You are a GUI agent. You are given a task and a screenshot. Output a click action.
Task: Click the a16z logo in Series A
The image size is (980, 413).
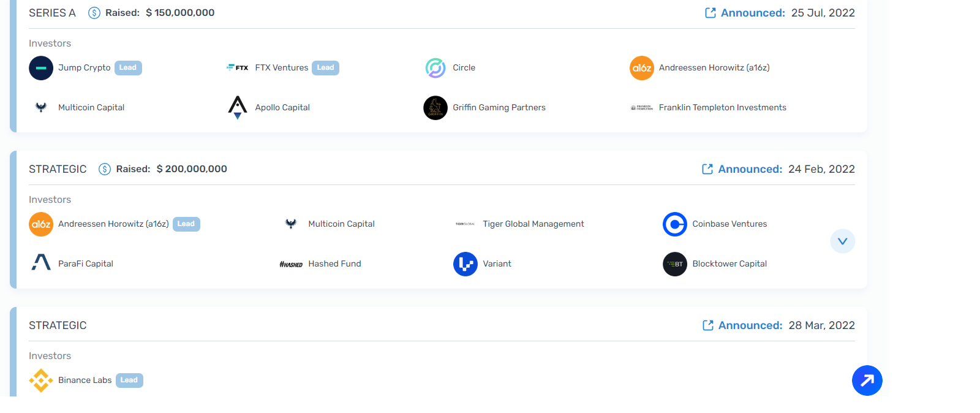pyautogui.click(x=642, y=68)
